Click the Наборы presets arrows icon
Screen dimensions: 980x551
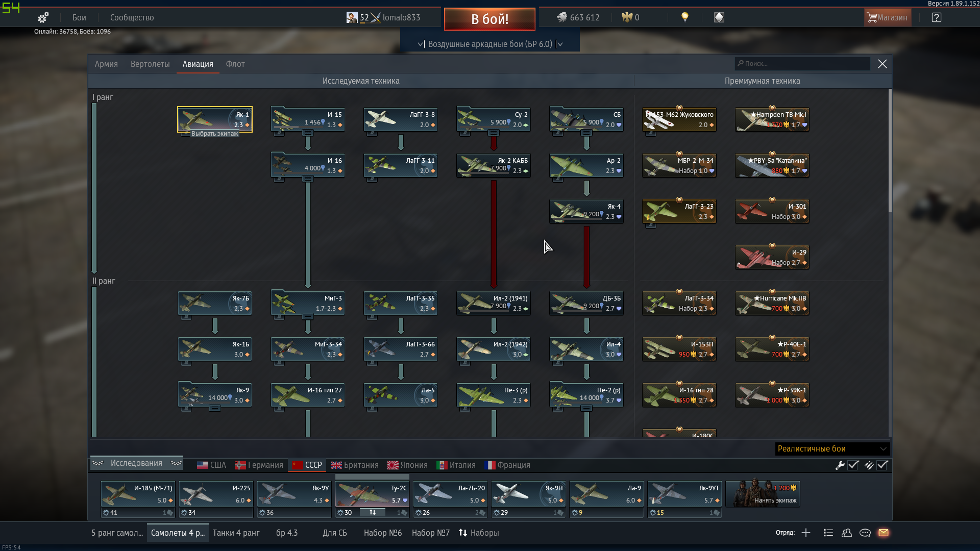(x=463, y=533)
